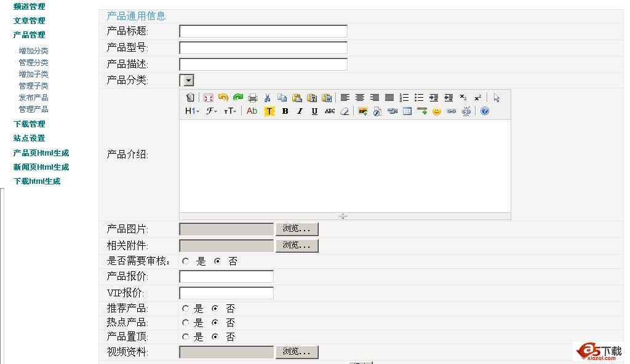Open the editor help about icon
630x364 pixels.
tap(485, 111)
